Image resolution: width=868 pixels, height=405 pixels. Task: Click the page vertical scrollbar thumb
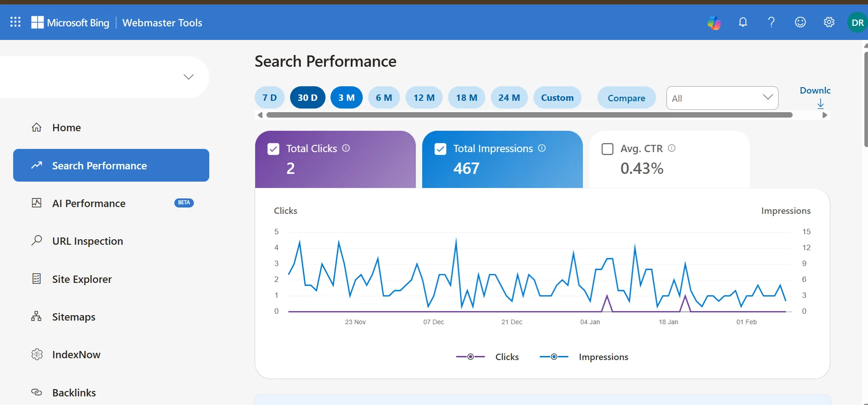[866, 99]
